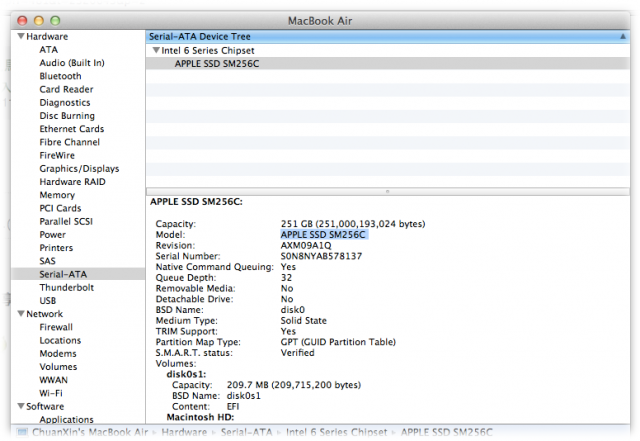Select Locations under Network

(60, 340)
